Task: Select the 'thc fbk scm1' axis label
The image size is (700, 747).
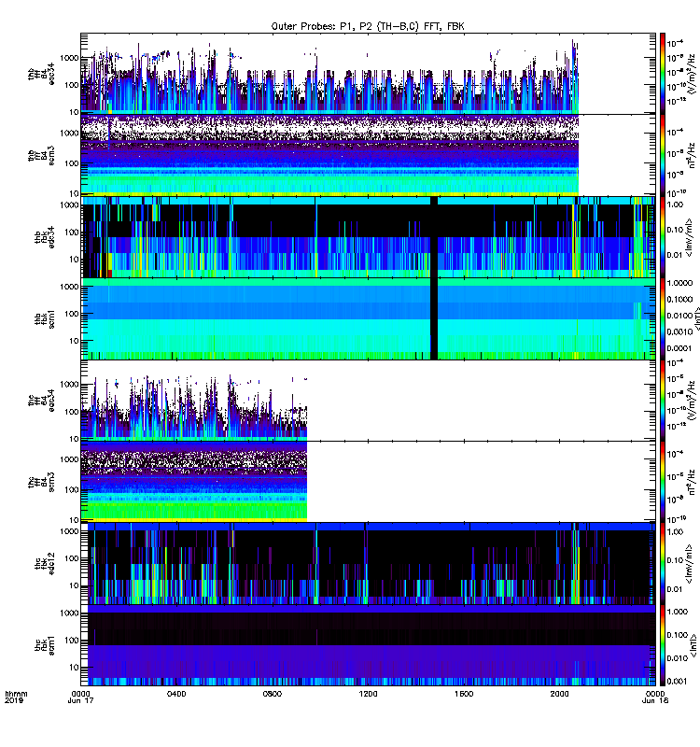Action: click(x=45, y=645)
